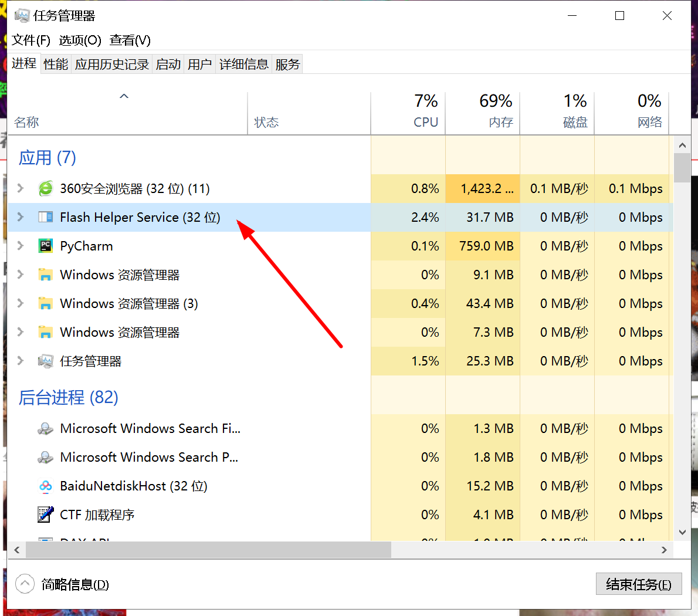
Task: Click the '0.1 Mbps' network cell
Action: tap(632, 189)
